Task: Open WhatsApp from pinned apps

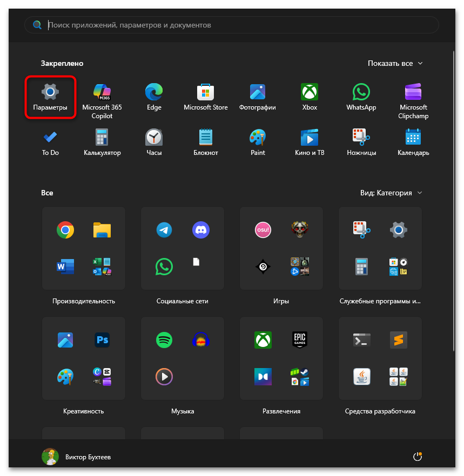Action: click(361, 97)
